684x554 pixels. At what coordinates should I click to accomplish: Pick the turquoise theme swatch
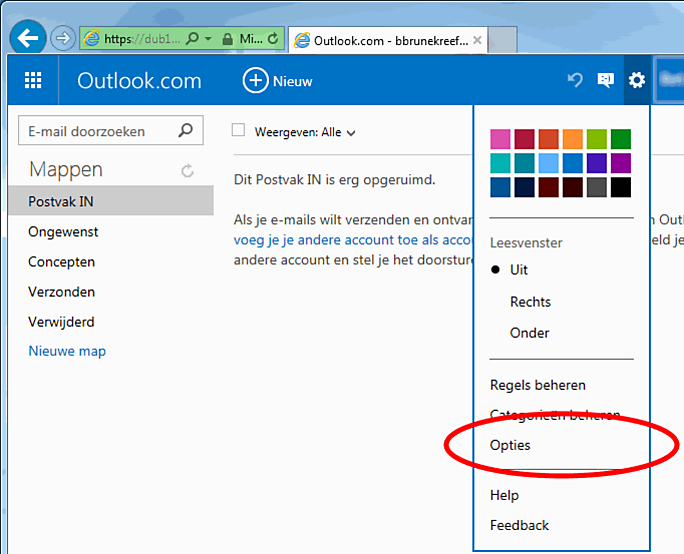pyautogui.click(x=500, y=163)
